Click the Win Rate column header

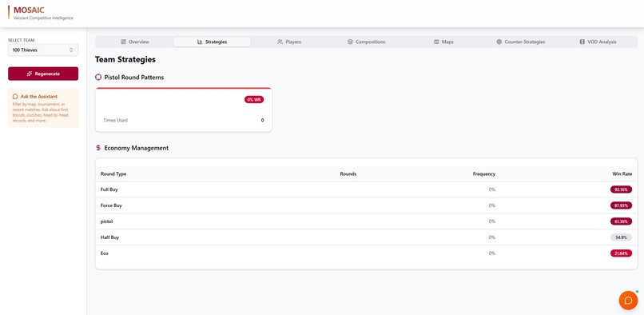click(x=622, y=174)
